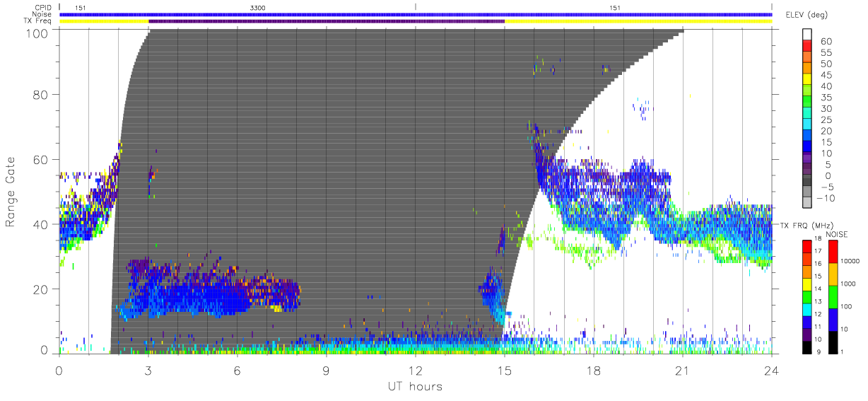Click the '24' tick on UT hours axis
Image resolution: width=868 pixels, height=401 pixels.
click(771, 369)
